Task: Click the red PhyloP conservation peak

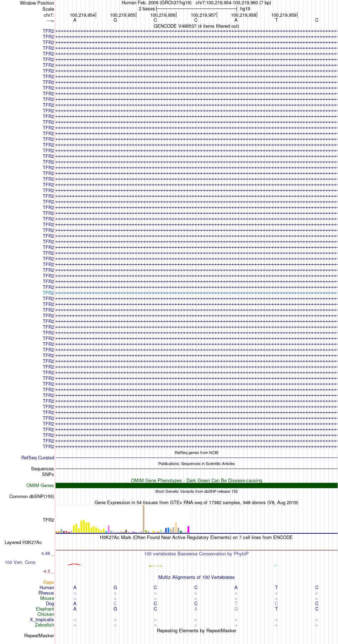Action: tap(74, 564)
